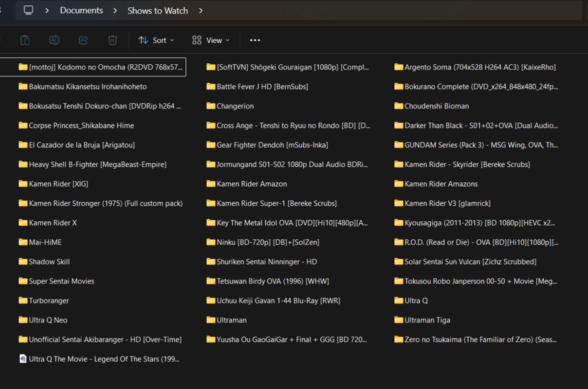Viewport: 588px width, 389px height.
Task: Select R.O.D. (Read or Die) folder name
Action: coord(481,242)
